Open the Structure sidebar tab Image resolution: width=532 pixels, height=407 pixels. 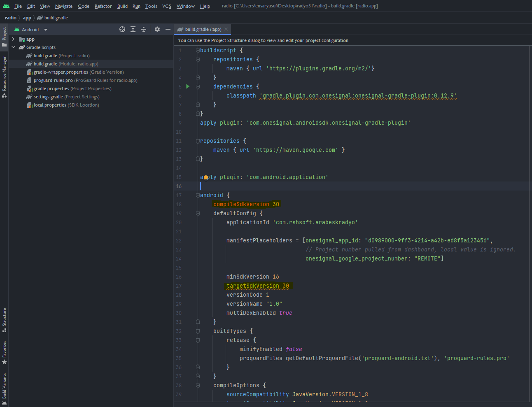pos(4,320)
